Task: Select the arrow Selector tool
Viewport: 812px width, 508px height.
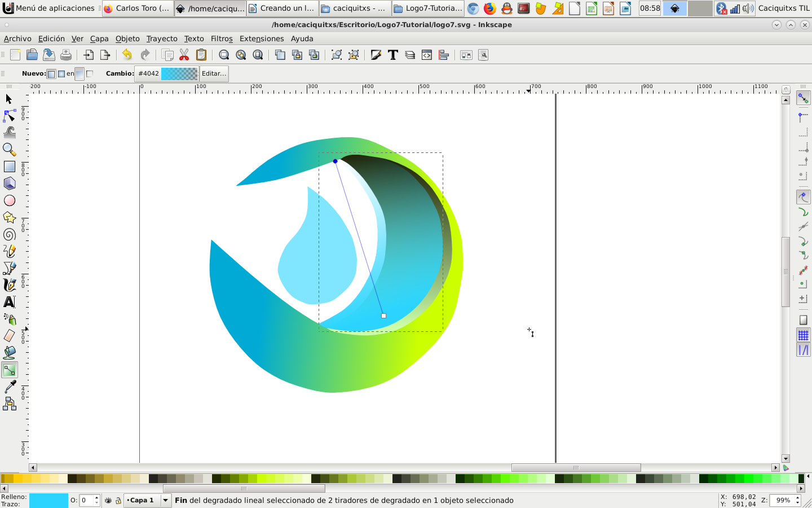Action: [x=9, y=99]
